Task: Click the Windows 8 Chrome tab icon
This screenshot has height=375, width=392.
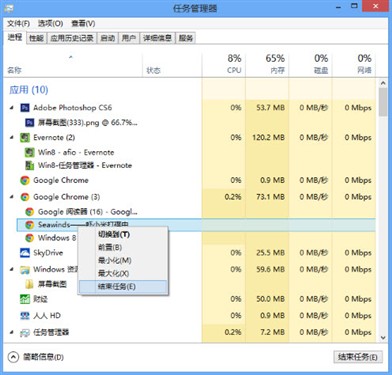Action: (29, 238)
